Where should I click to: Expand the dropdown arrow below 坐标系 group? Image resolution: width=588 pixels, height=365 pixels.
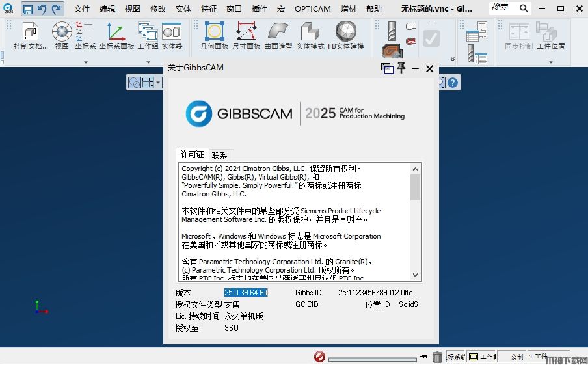pos(85,62)
